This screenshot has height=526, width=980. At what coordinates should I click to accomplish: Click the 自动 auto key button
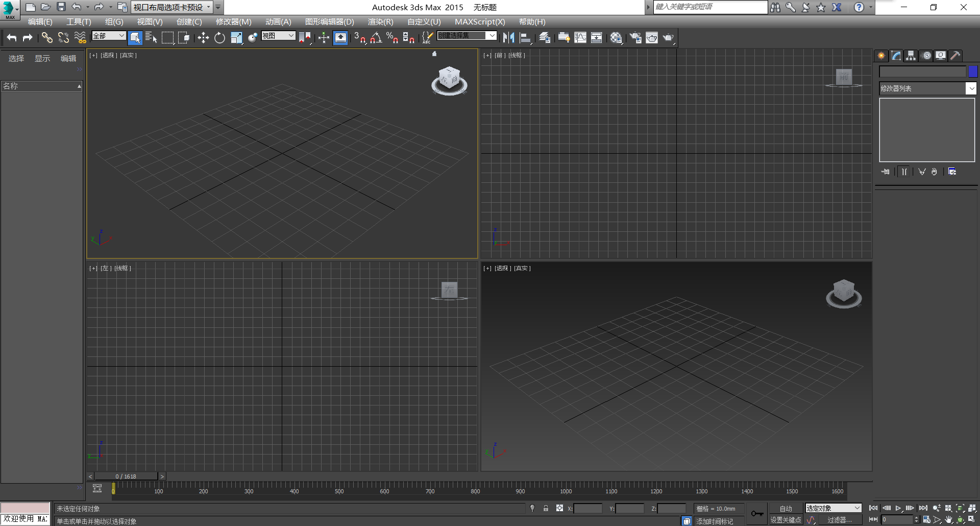click(x=786, y=509)
